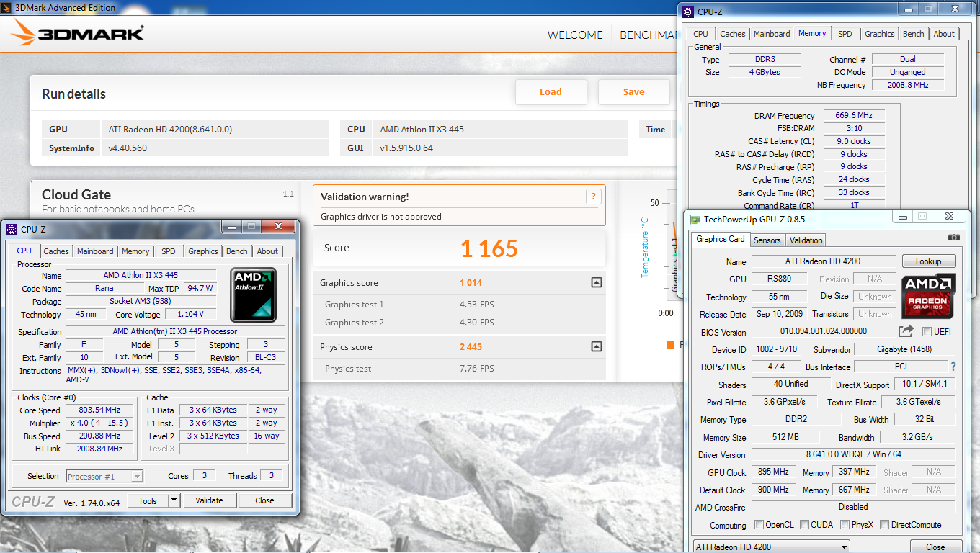This screenshot has width=980, height=553.
Task: Click the Save button in Run details
Action: click(634, 92)
